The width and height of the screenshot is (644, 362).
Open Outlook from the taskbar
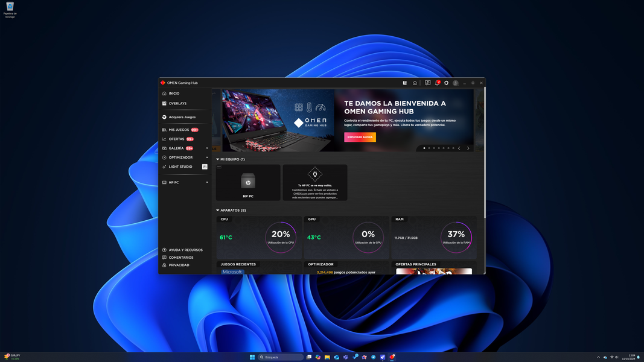(336, 357)
